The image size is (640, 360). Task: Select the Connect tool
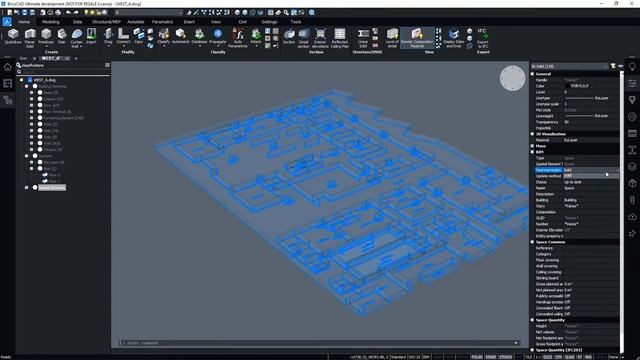click(123, 37)
